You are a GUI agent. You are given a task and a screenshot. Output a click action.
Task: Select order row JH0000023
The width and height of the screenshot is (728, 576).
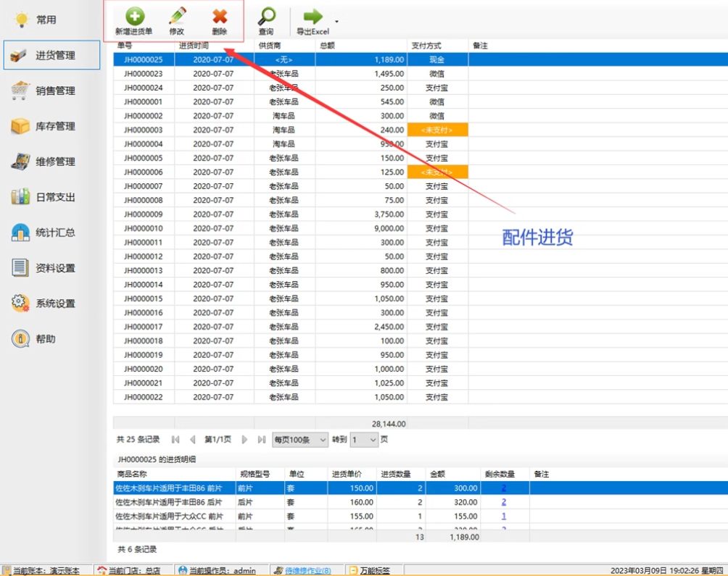pyautogui.click(x=421, y=74)
